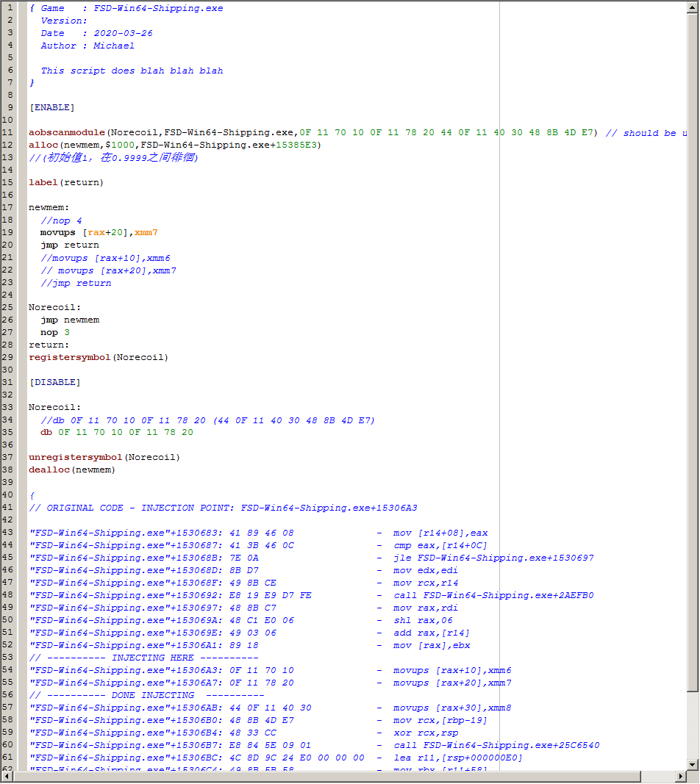Viewport: 700px width, 784px height.
Task: Click the alloc command on line 12
Action: (43, 145)
